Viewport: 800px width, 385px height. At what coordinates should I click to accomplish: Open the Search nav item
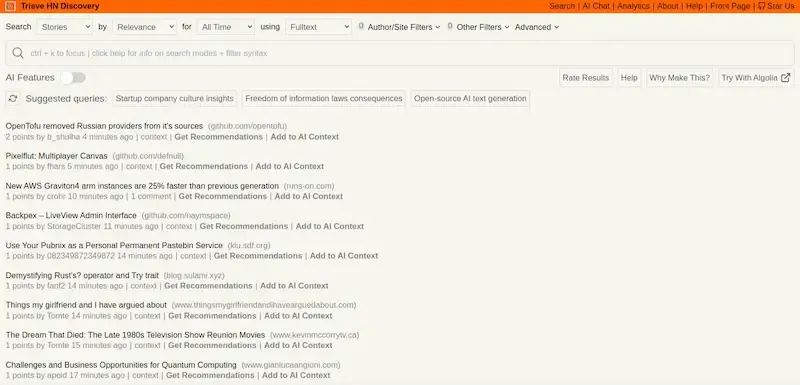coord(562,6)
